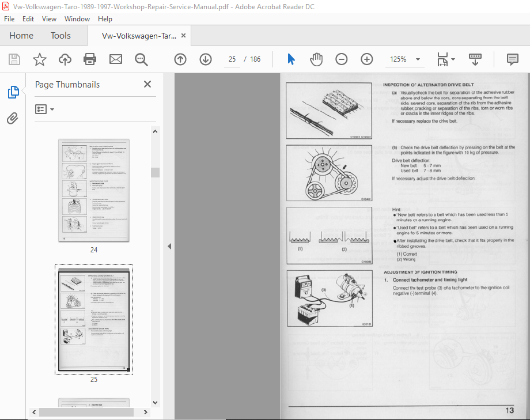The width and height of the screenshot is (530, 420).
Task: Activate the Selection arrow tool
Action: pos(291,59)
